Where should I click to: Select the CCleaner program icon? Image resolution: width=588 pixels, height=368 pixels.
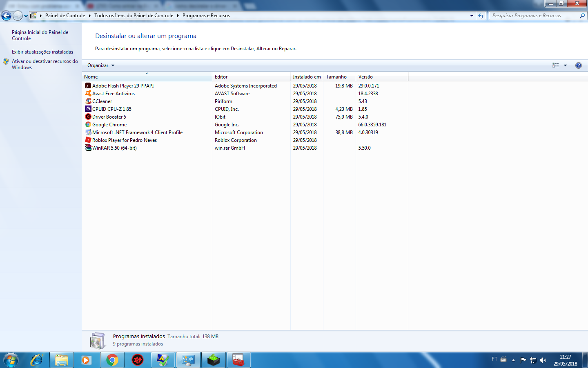(x=88, y=101)
